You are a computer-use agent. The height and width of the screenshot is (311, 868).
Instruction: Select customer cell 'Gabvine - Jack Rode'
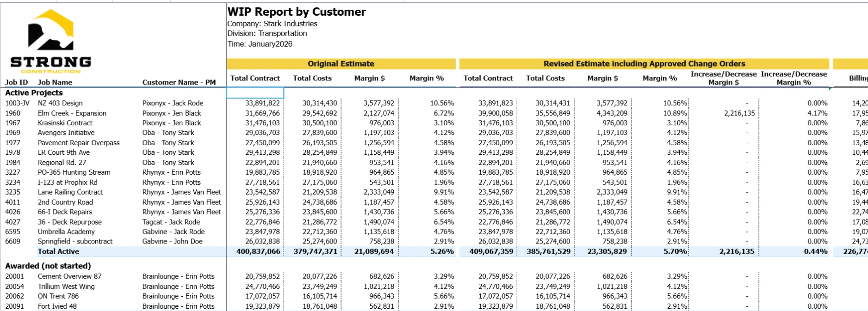(x=174, y=232)
